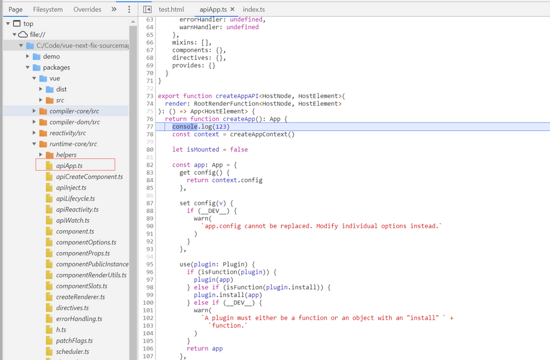Click the console.log(123) code line
This screenshot has height=360, width=550.
(x=201, y=126)
